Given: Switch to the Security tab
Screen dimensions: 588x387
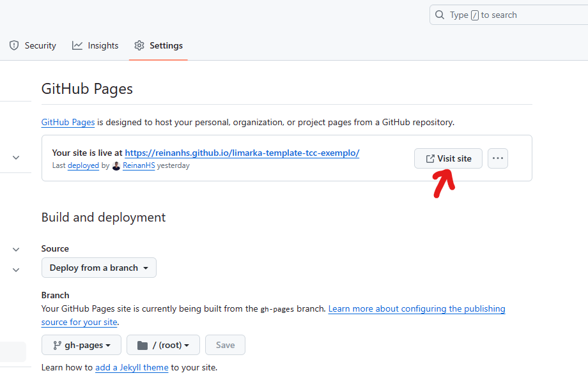Looking at the screenshot, I should [x=38, y=45].
